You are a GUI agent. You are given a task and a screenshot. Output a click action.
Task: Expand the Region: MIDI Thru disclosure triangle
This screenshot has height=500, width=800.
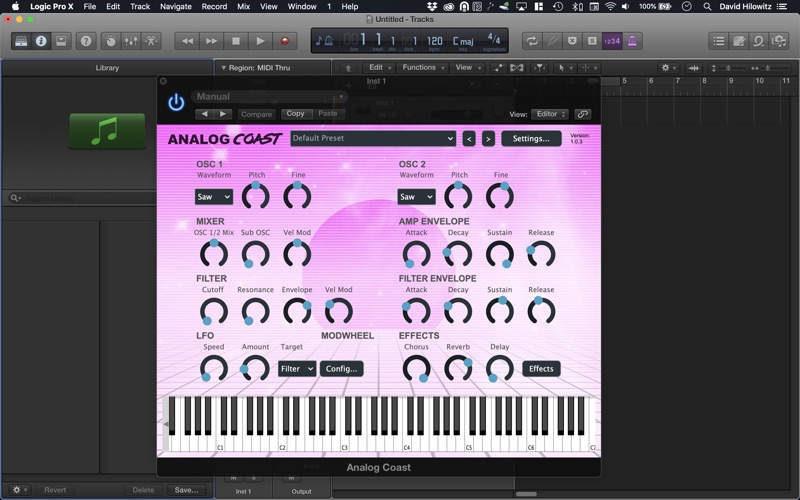tap(223, 67)
